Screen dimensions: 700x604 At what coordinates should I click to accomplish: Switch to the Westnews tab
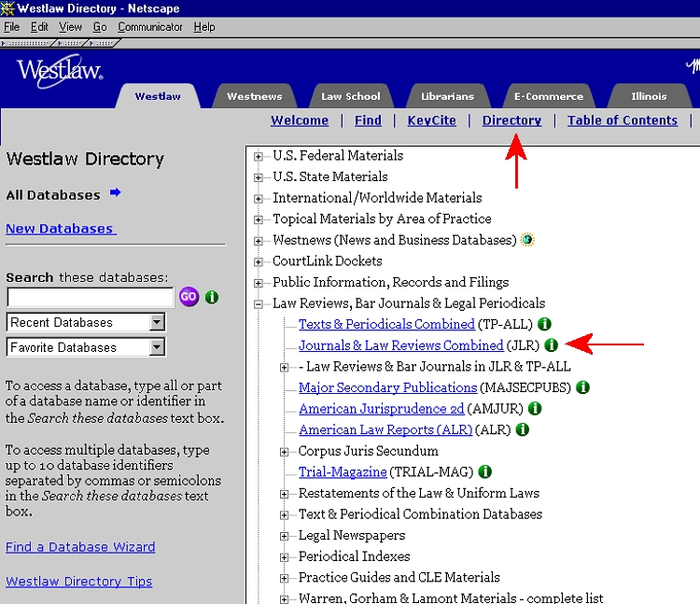point(255,96)
